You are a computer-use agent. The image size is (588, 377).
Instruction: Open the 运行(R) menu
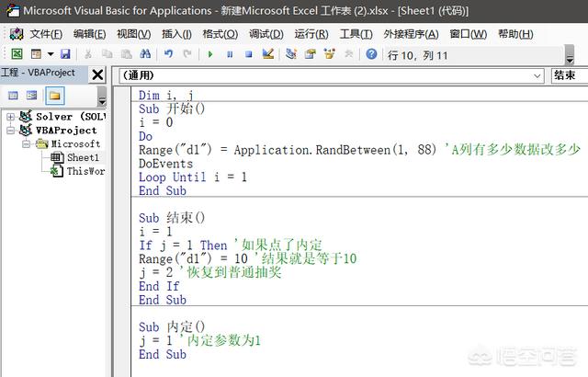(x=311, y=34)
